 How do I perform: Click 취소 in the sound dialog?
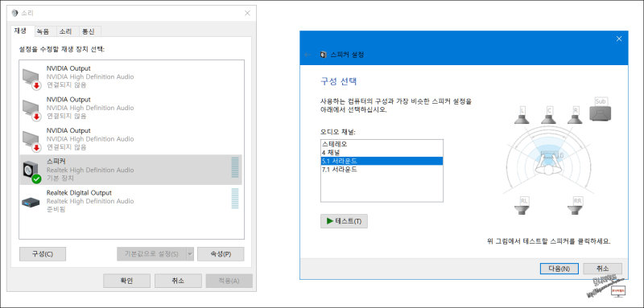pos(178,281)
